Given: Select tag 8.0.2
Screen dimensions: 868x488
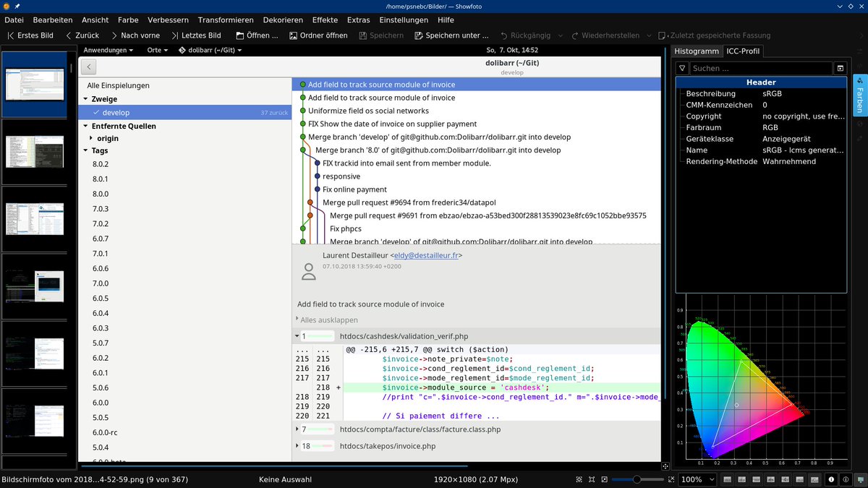Looking at the screenshot, I should [100, 165].
